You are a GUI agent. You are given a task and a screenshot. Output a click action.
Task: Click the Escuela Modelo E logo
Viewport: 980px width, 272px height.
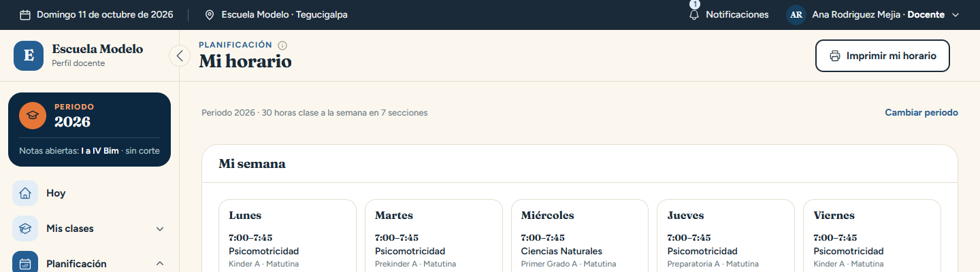[29, 55]
